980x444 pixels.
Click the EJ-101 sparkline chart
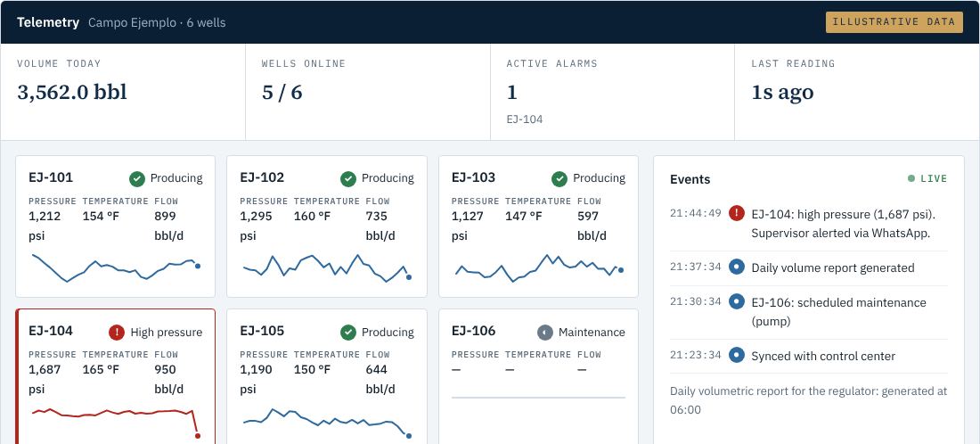116,267
